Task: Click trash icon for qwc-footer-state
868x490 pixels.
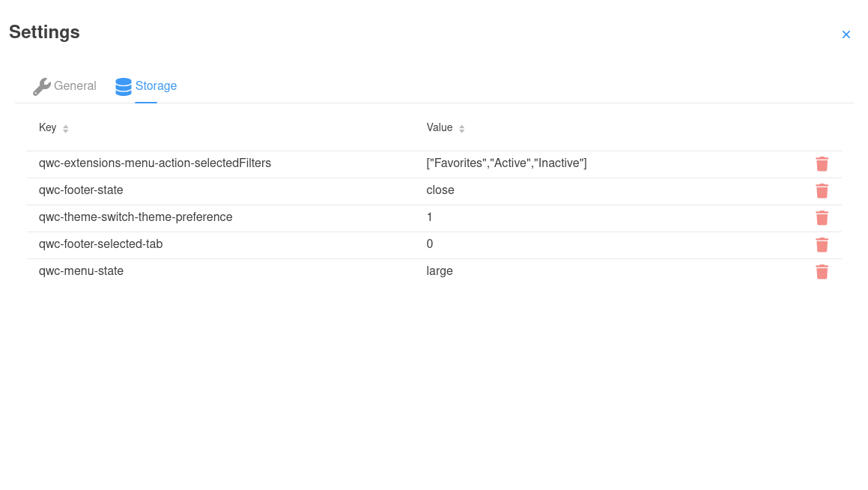Action: [822, 191]
